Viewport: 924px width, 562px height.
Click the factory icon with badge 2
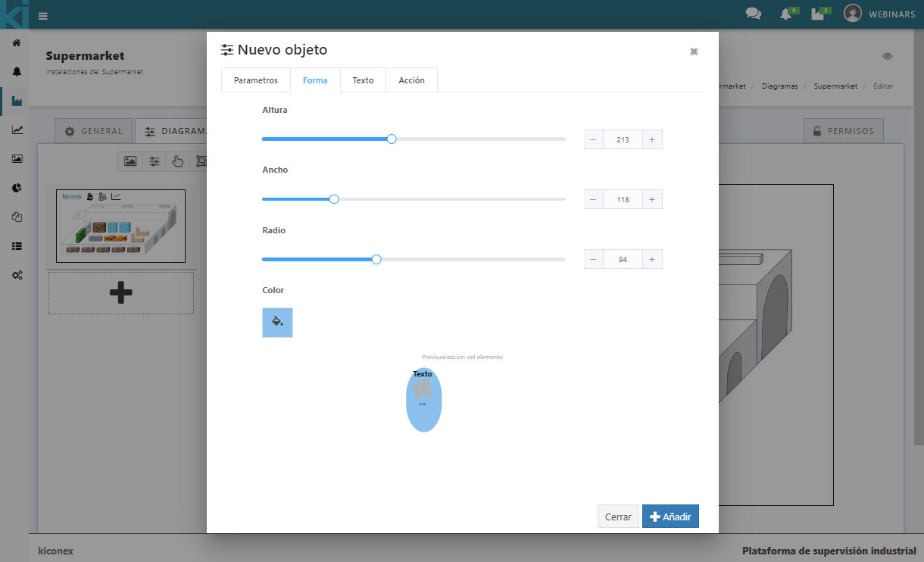click(817, 14)
